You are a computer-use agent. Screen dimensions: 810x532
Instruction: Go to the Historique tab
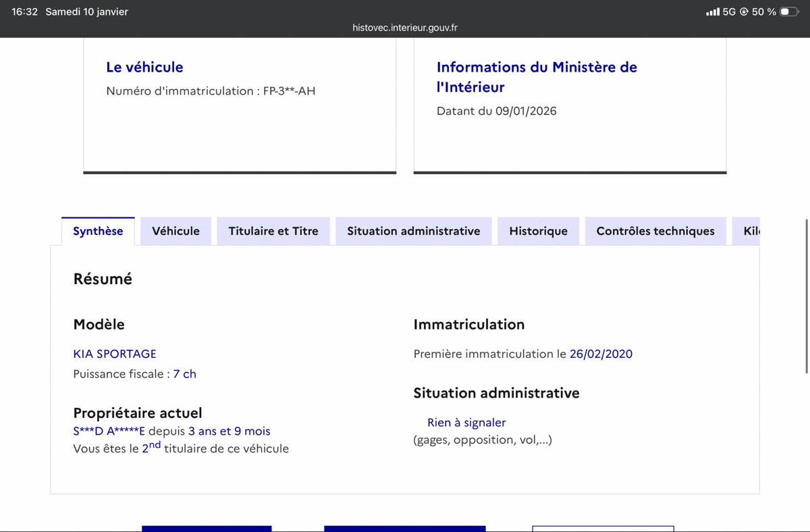pyautogui.click(x=538, y=231)
